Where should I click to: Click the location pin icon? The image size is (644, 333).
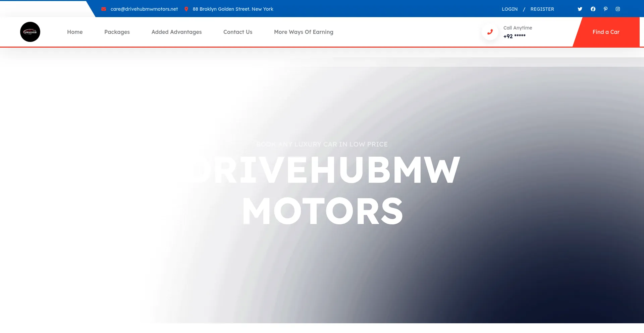[186, 9]
